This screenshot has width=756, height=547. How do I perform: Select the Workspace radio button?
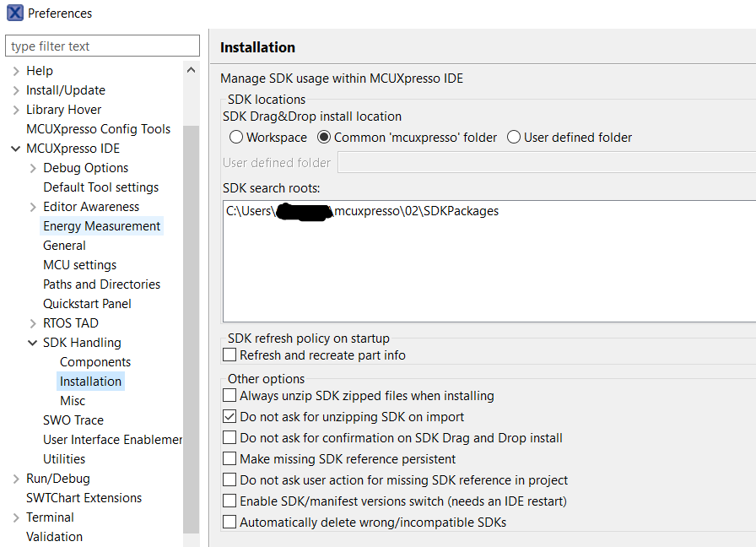[x=236, y=137]
